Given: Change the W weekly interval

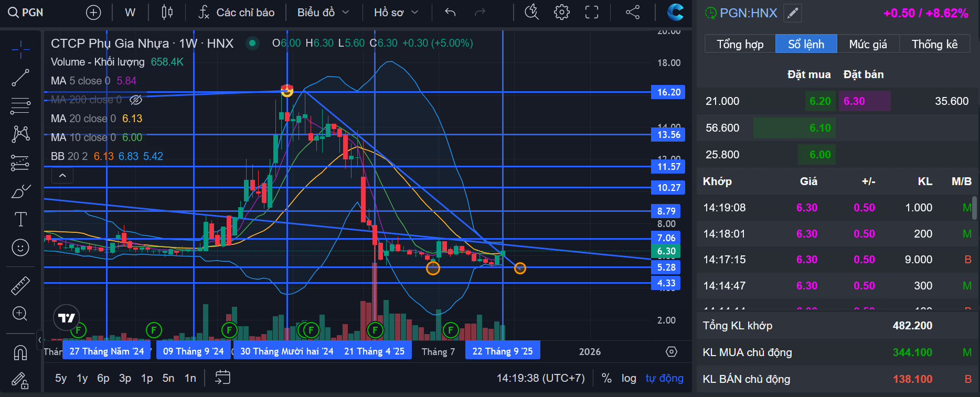Looking at the screenshot, I should 130,12.
